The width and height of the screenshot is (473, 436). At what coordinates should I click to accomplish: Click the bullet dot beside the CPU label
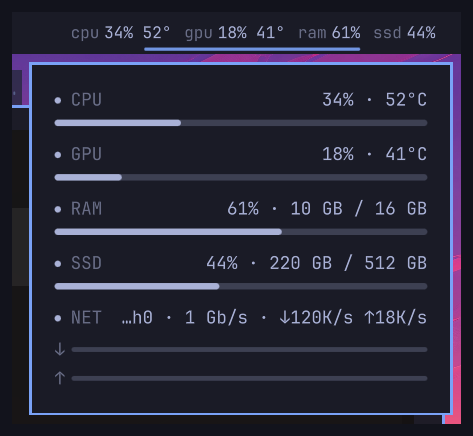click(x=58, y=100)
